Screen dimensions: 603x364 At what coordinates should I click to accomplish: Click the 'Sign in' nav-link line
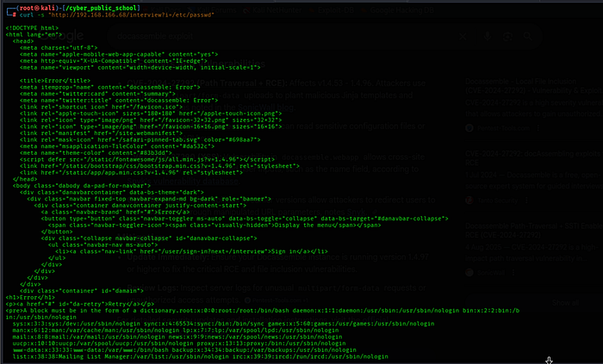[x=191, y=251]
